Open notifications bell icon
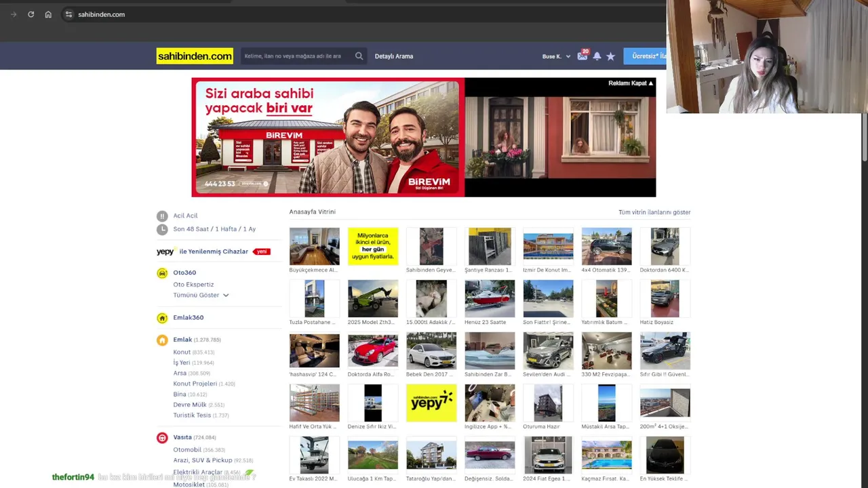 point(597,56)
